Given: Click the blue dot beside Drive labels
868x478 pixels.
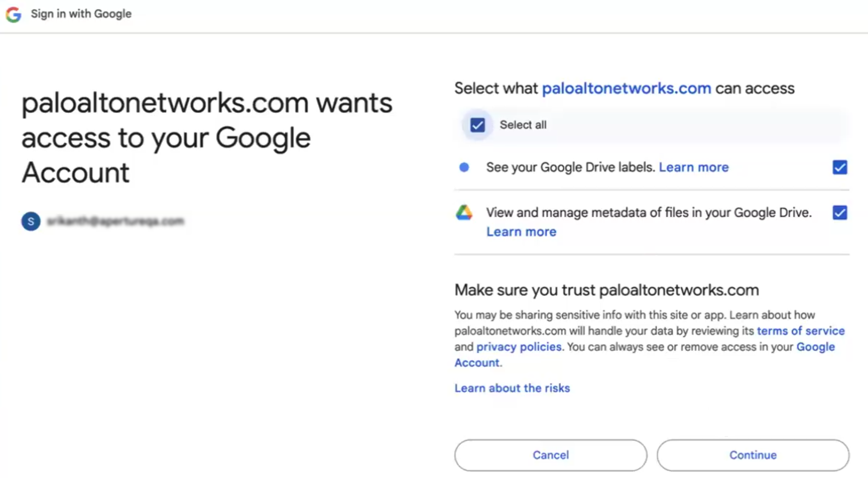Looking at the screenshot, I should point(464,167).
